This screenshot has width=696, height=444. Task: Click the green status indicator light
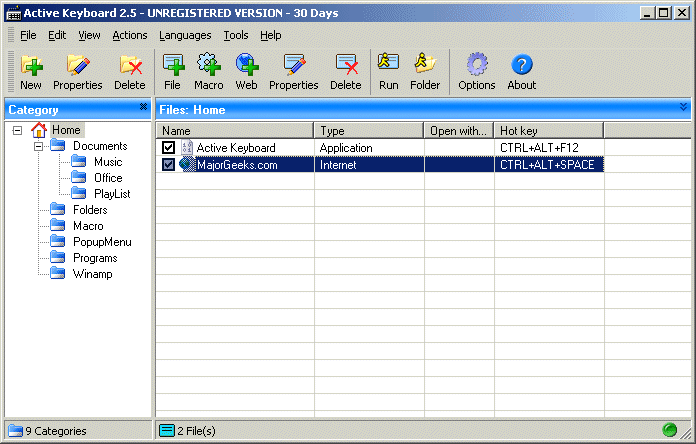(x=669, y=430)
